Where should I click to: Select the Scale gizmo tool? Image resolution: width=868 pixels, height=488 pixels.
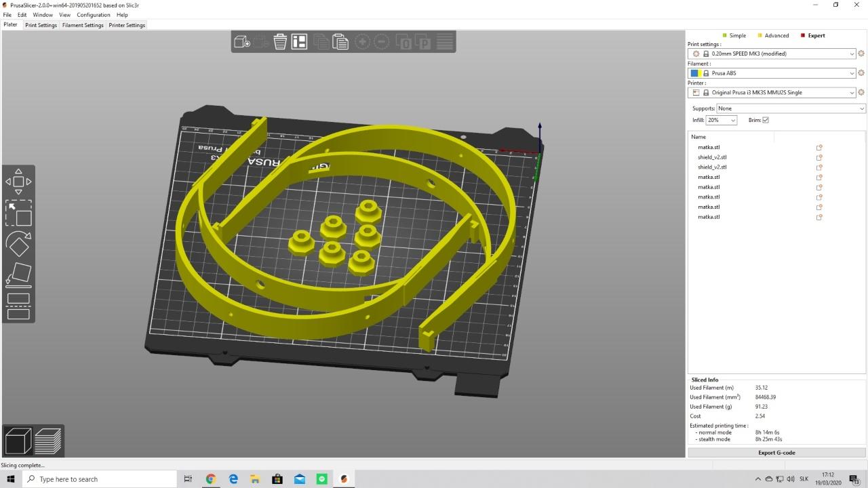pyautogui.click(x=18, y=213)
